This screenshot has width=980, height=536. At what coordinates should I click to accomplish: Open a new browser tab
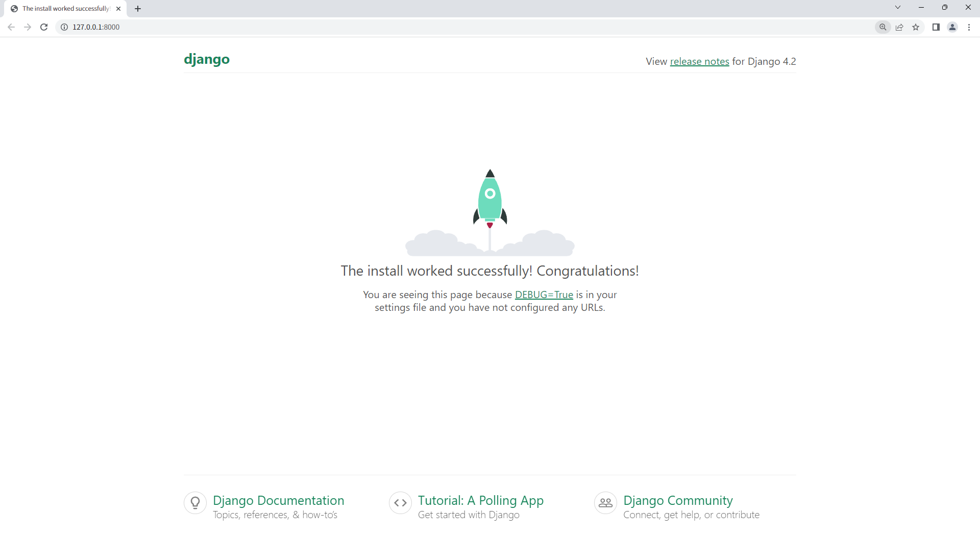point(138,9)
